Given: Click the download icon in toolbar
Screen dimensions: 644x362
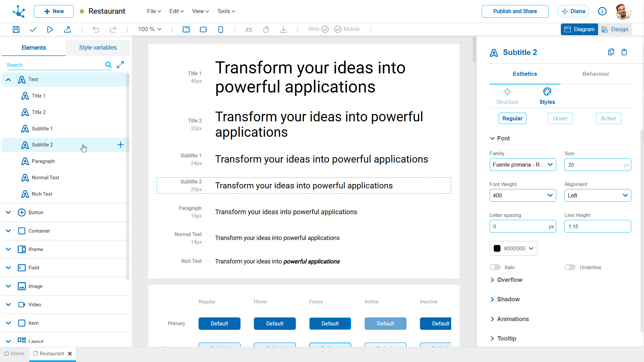Looking at the screenshot, I should click(x=283, y=29).
